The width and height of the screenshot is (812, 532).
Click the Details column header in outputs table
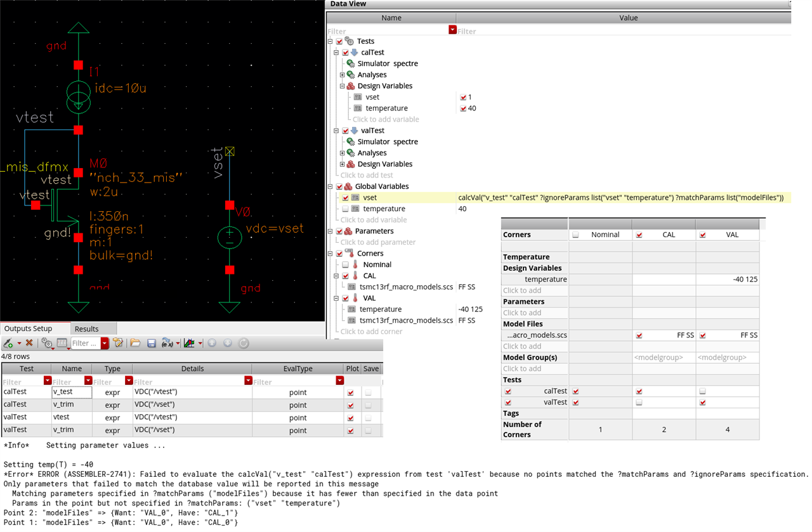192,368
